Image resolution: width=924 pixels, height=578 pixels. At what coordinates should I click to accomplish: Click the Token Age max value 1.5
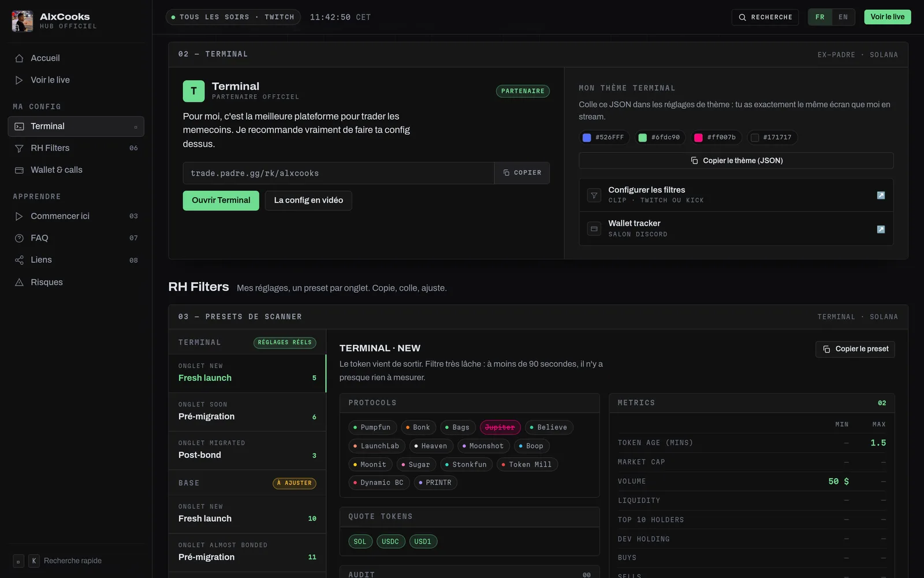[x=878, y=443]
